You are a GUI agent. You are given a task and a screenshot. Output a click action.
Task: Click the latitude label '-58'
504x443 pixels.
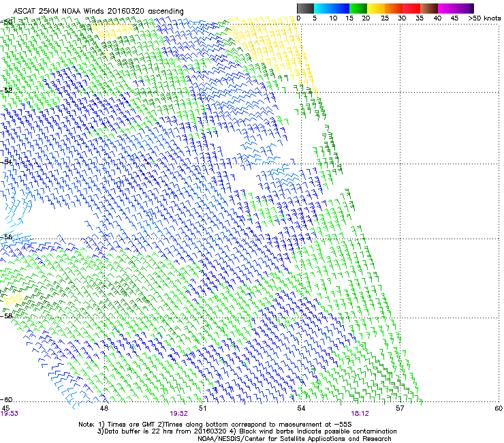pyautogui.click(x=6, y=316)
